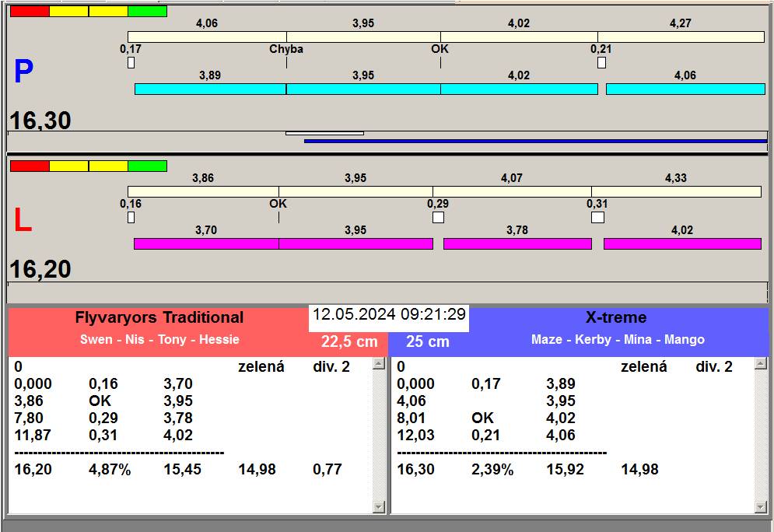
Task: Click the green start light in lane L
Action: point(147,166)
